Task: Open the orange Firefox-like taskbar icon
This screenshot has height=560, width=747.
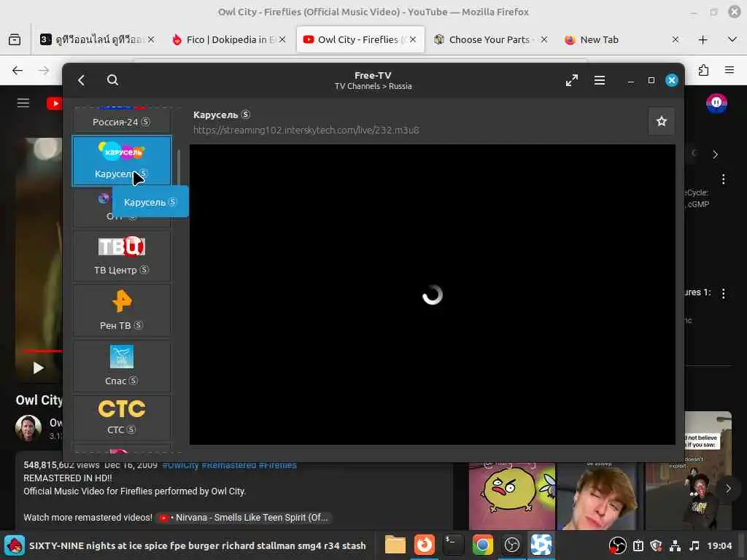Action: 424,545
